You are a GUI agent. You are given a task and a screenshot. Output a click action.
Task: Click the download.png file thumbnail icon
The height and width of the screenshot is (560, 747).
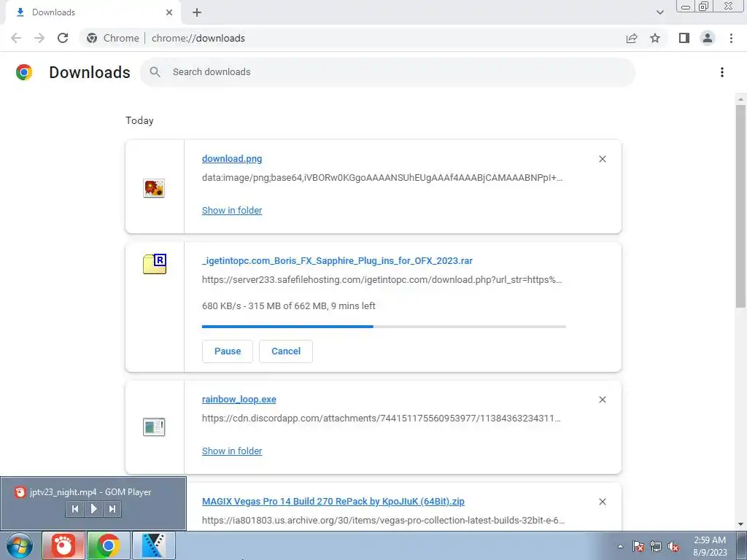click(154, 188)
